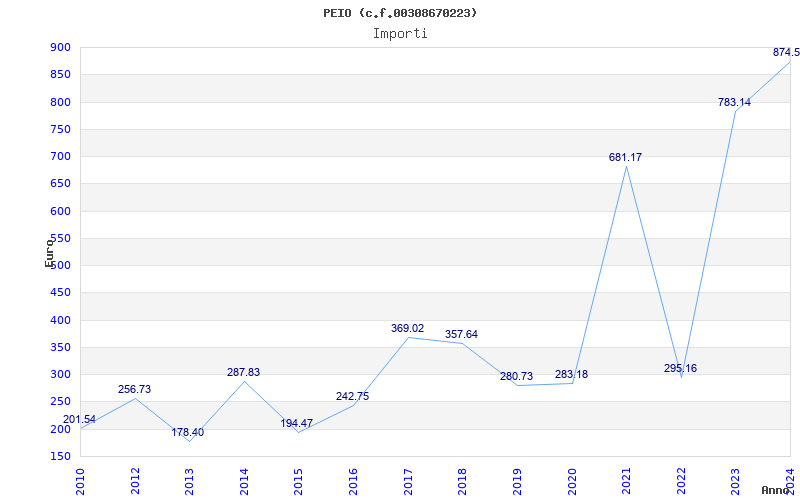Image resolution: width=800 pixels, height=500 pixels.
Task: Select the 256.73 data label
Action: (x=135, y=389)
